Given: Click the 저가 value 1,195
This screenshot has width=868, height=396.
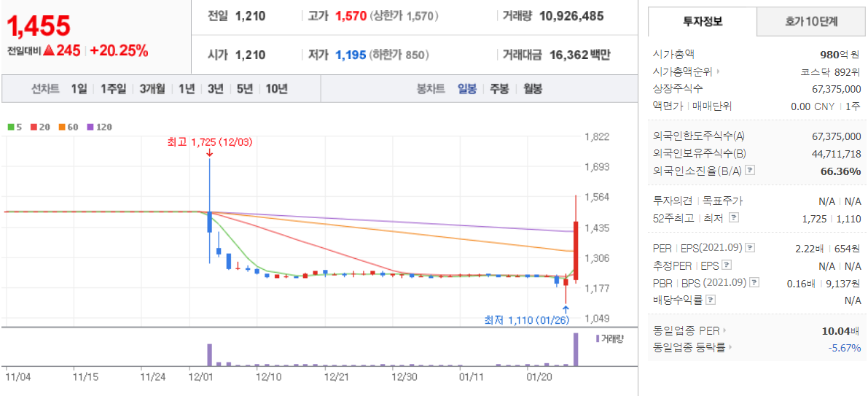Looking at the screenshot, I should (351, 55).
